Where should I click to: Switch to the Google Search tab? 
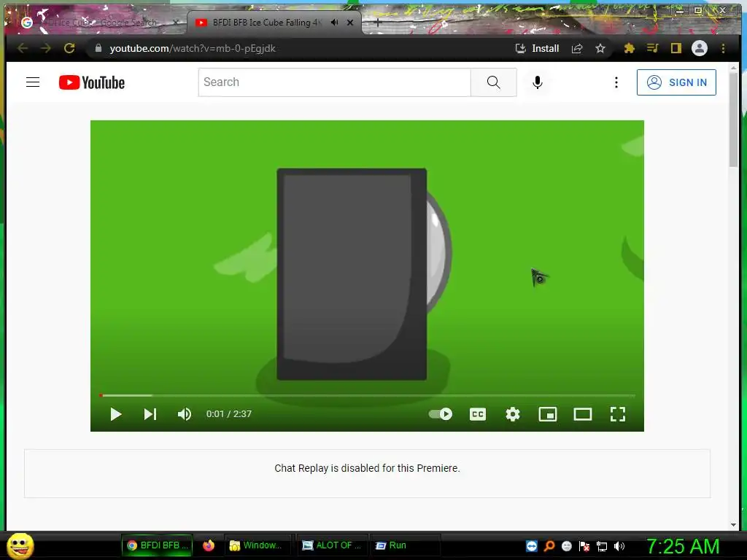98,23
